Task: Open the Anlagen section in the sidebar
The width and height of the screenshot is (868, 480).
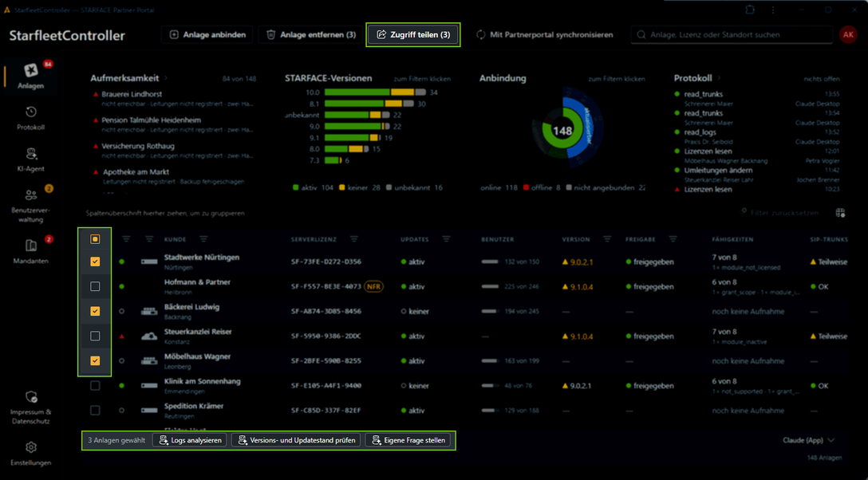Action: click(31, 75)
